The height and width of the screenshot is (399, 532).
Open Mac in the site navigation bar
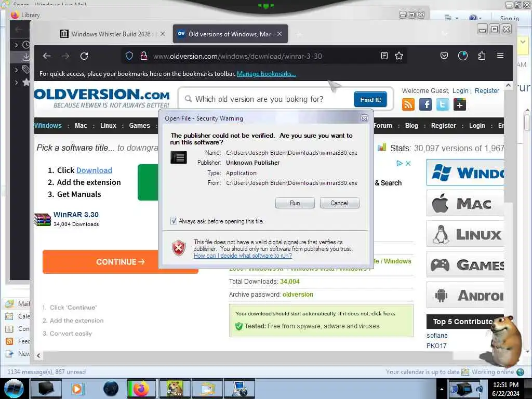pos(81,126)
